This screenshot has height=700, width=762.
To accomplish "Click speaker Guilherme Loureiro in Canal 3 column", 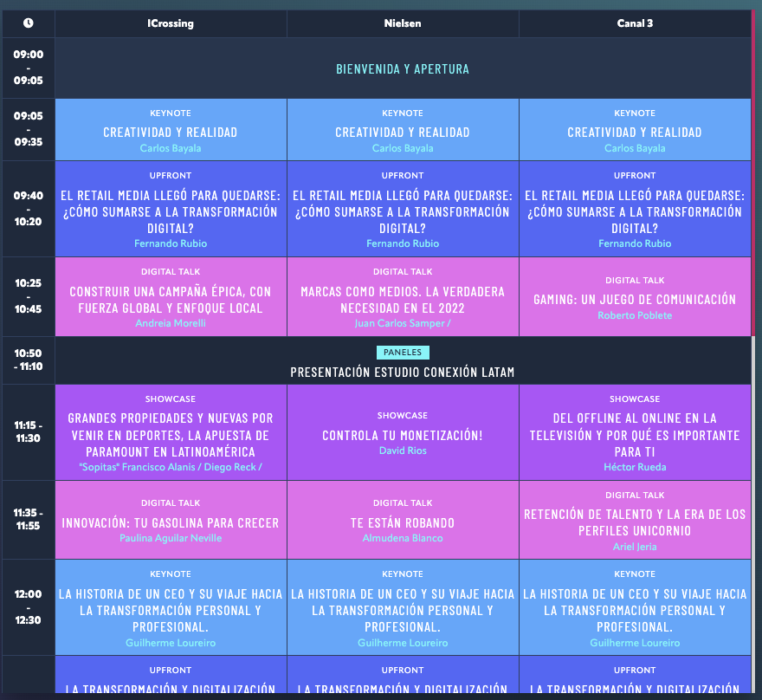I will (635, 643).
